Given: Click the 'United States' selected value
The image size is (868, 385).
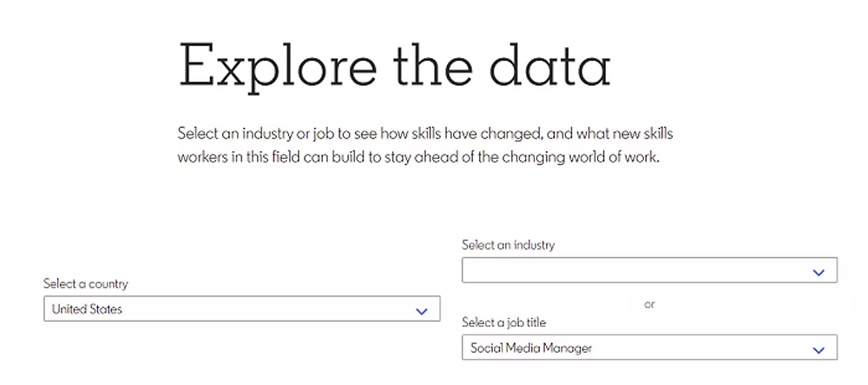Looking at the screenshot, I should (87, 309).
